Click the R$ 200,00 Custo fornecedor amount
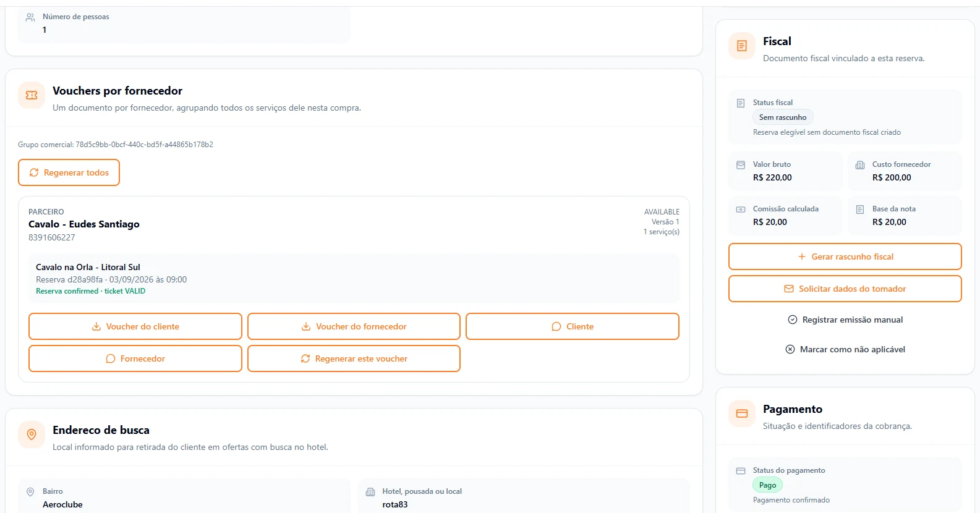Screen dimensions: 980x513 point(892,177)
